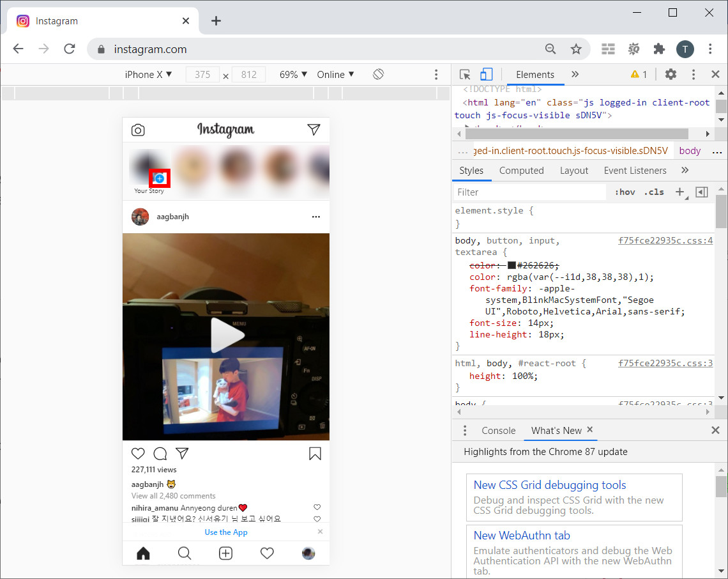Select the body breadcrumb element
The height and width of the screenshot is (579, 728).
[690, 151]
